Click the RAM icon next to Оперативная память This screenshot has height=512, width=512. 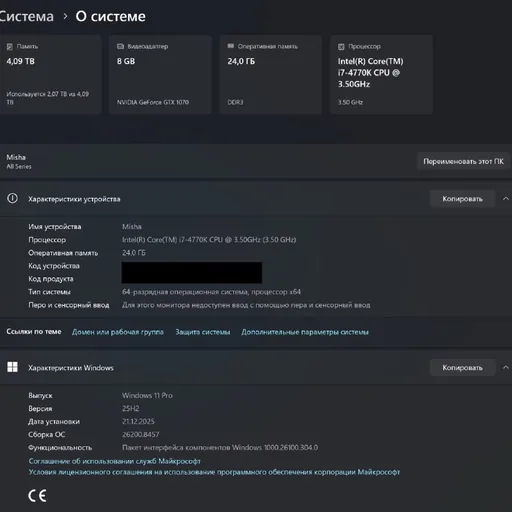[x=231, y=46]
